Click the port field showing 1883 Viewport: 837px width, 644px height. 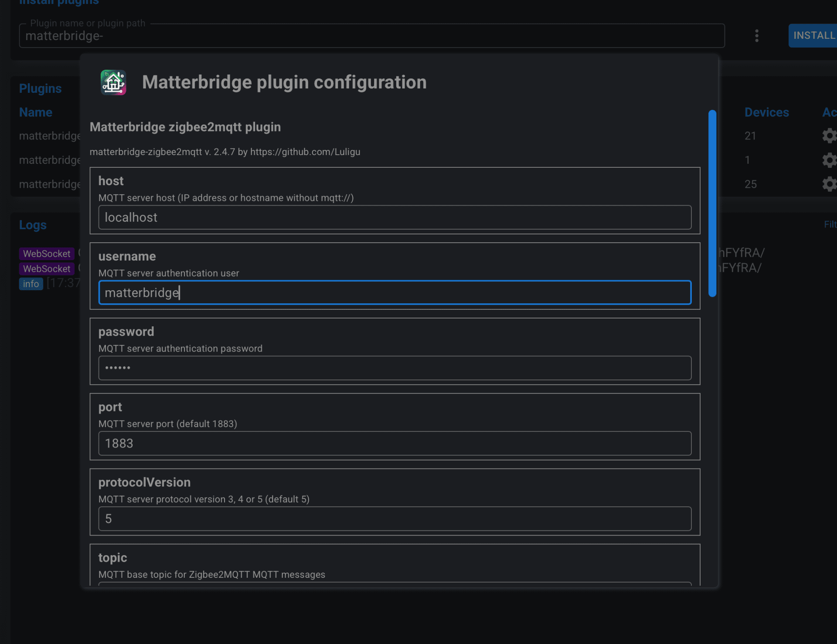click(x=395, y=443)
